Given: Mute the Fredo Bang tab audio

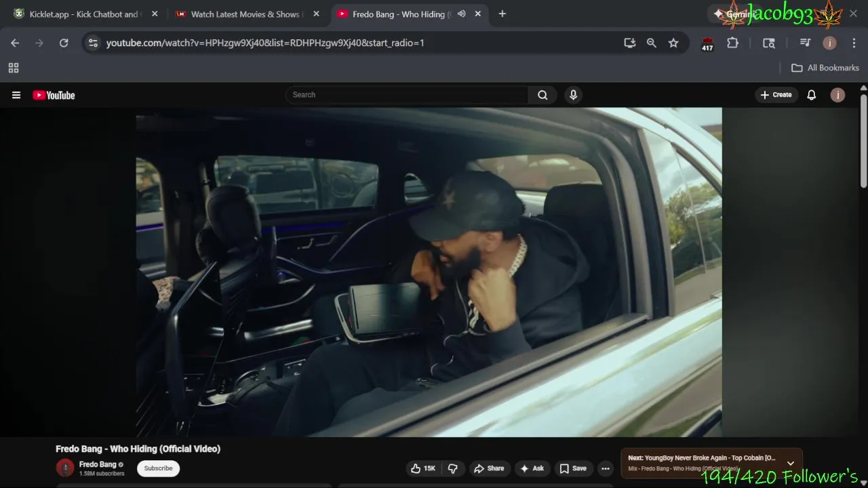Looking at the screenshot, I should tap(462, 14).
